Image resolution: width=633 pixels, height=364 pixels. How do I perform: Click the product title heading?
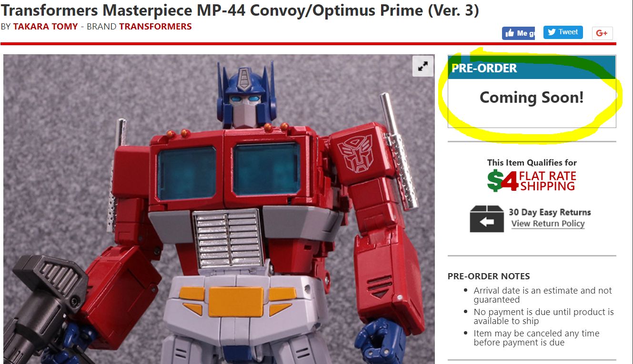[x=240, y=10]
